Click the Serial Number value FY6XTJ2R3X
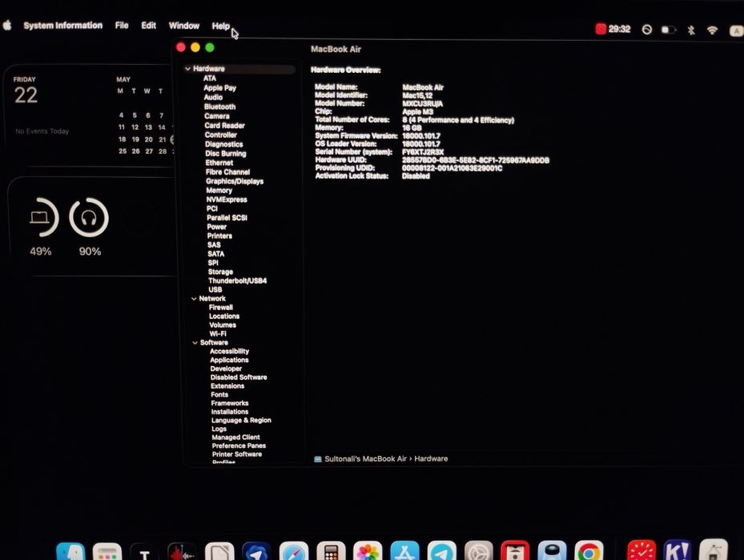Screen dimensions: 744x560 pyautogui.click(x=423, y=152)
